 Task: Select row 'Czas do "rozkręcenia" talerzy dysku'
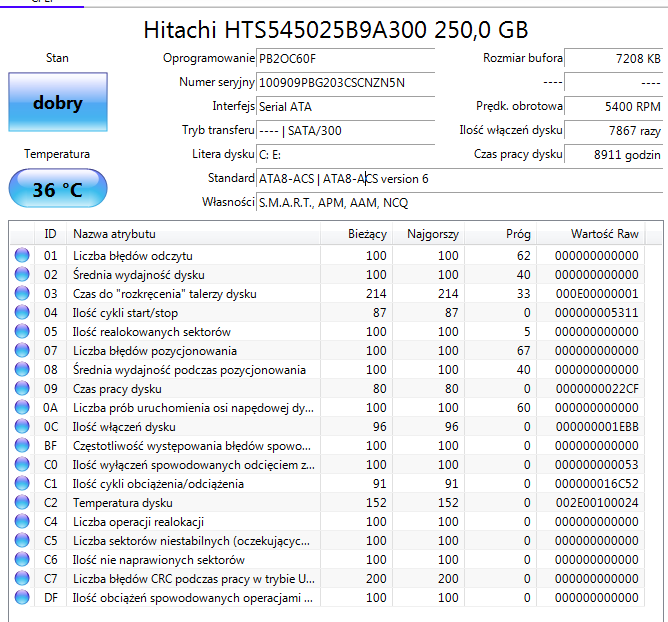tap(327, 294)
